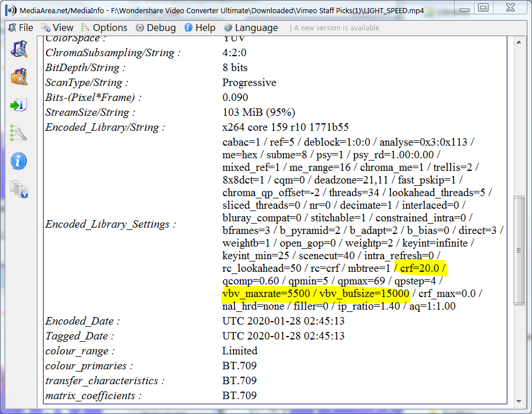This screenshot has height=414, width=532.
Task: Click the Open File sidebar icon
Action: tap(19, 49)
